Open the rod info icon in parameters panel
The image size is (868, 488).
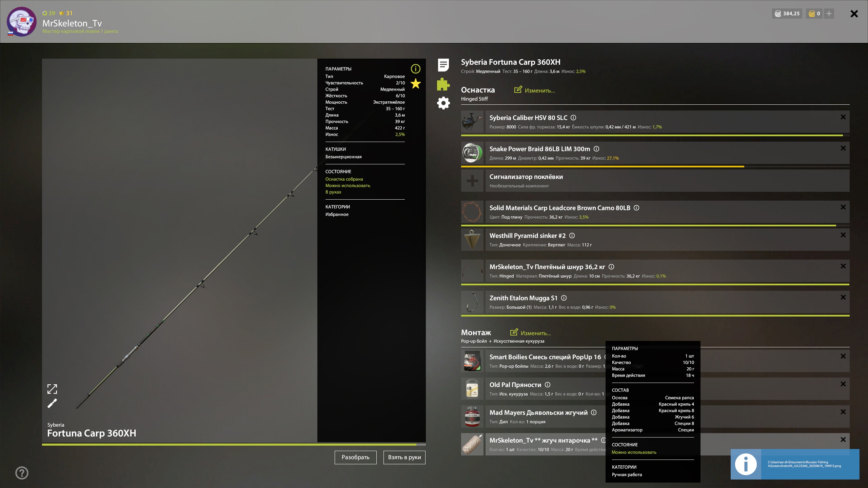click(415, 69)
